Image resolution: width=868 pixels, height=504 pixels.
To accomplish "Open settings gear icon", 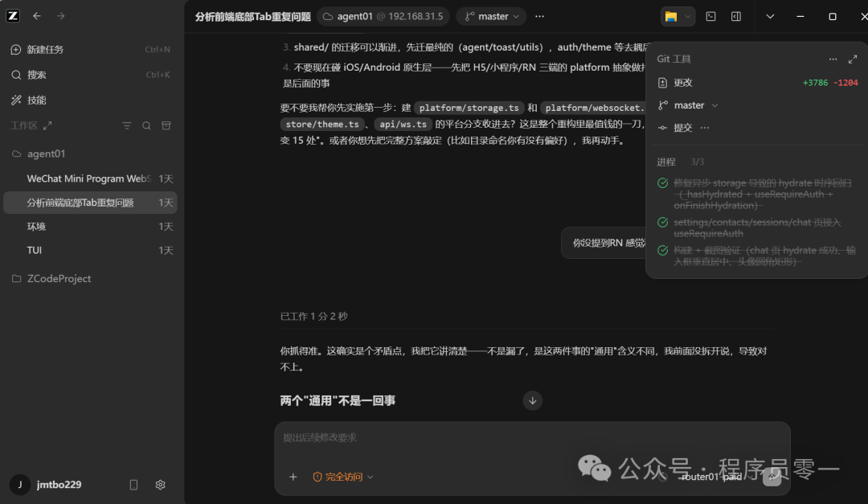I will point(161,485).
